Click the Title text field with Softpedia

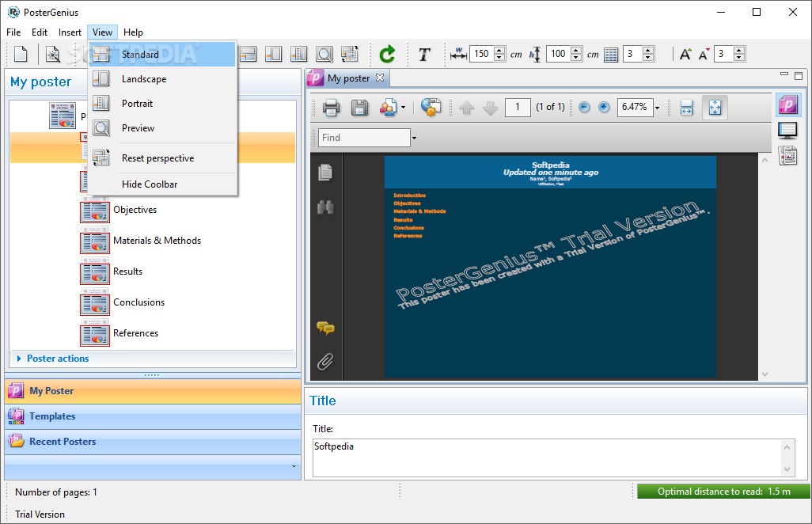pos(547,458)
